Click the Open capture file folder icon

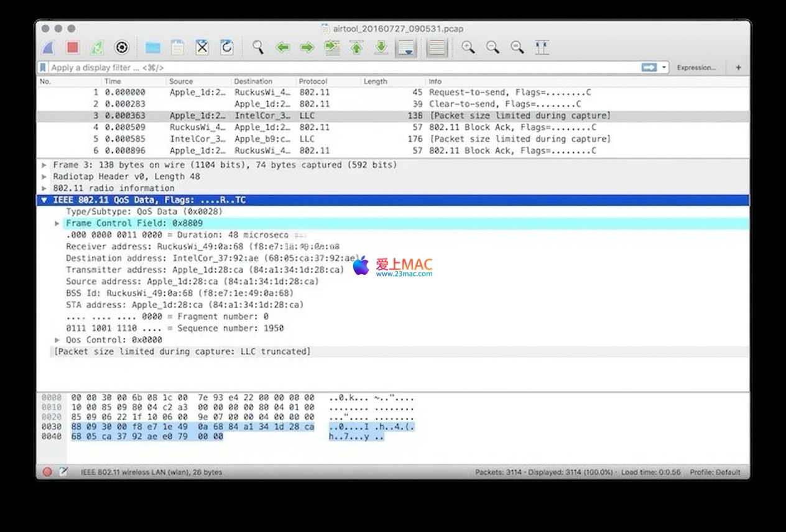(x=153, y=47)
